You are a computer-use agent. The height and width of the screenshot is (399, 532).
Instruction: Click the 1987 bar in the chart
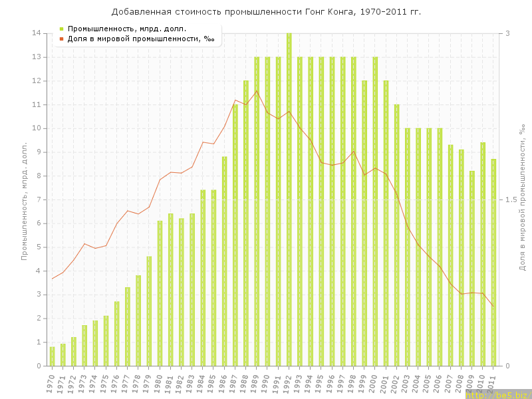235,235
